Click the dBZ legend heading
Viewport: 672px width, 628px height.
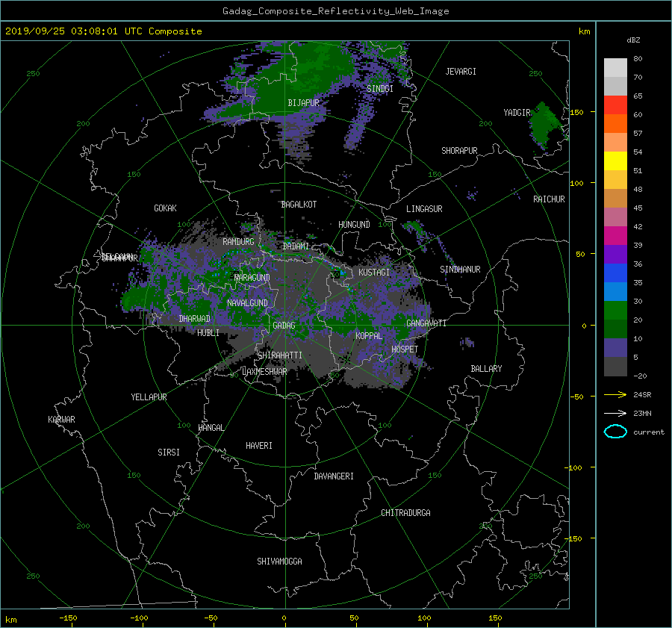633,40
